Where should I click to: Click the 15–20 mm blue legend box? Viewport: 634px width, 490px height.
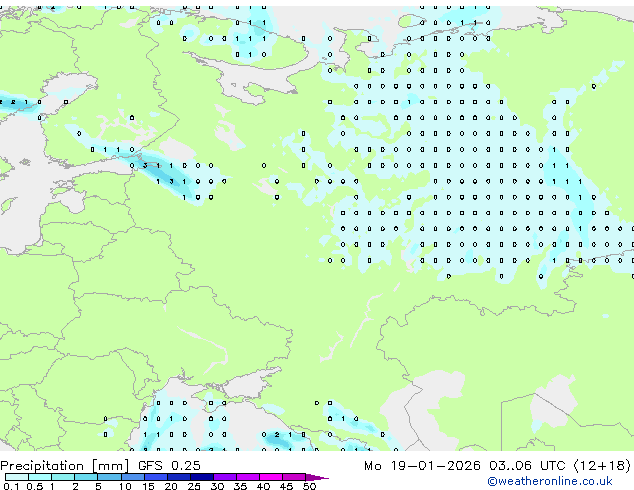155,477
